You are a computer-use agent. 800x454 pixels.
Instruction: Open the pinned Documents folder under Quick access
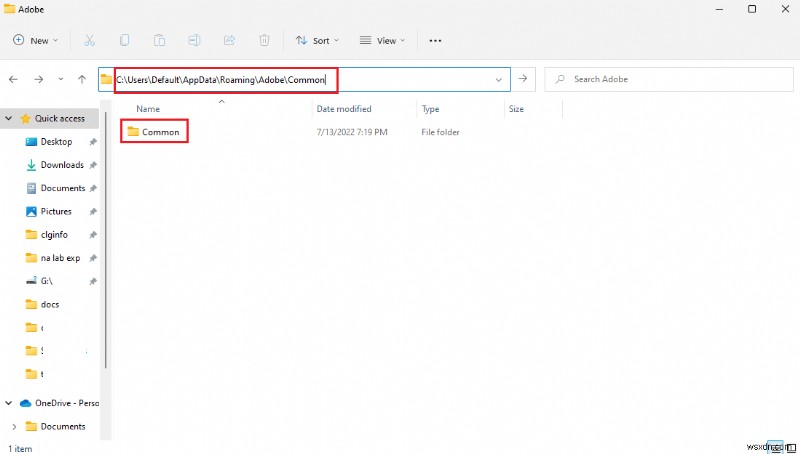click(x=63, y=188)
